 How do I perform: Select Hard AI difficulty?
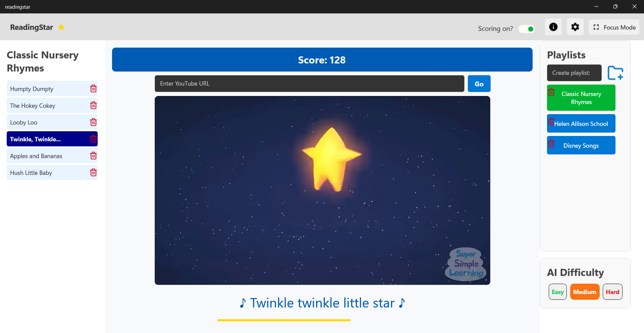[x=612, y=292]
